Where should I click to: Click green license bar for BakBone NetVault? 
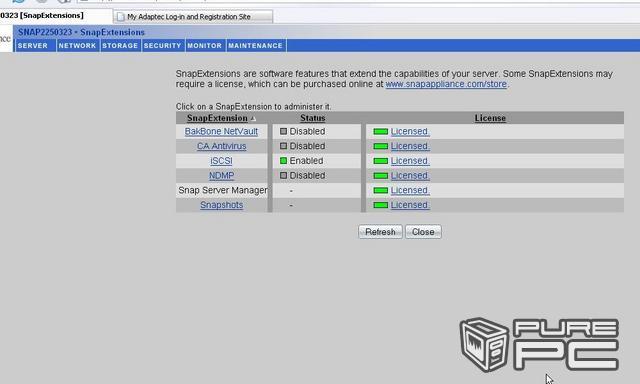[380, 132]
